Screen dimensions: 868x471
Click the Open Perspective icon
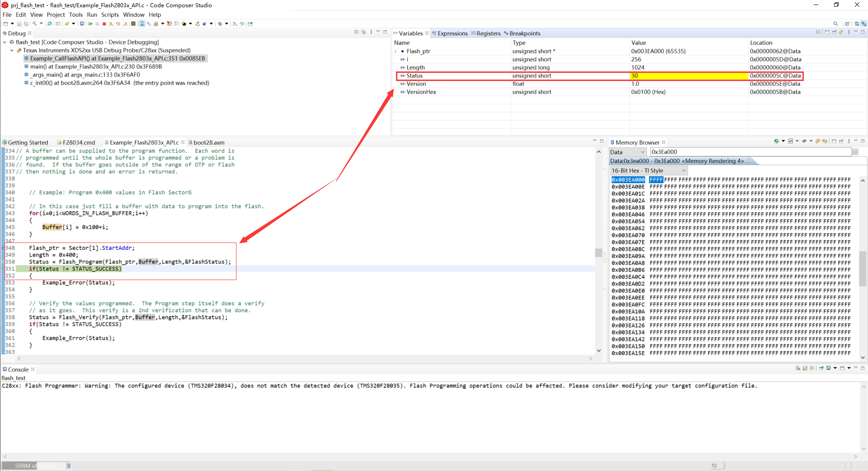tap(847, 24)
